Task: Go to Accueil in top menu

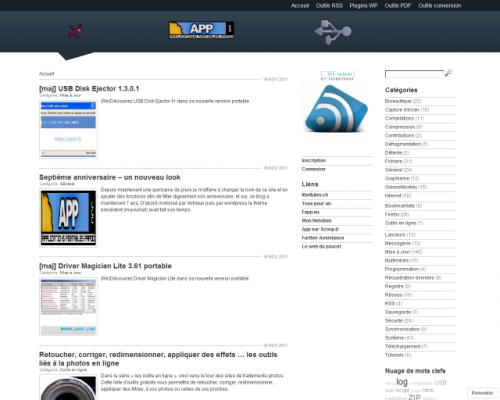Action: 300,6
